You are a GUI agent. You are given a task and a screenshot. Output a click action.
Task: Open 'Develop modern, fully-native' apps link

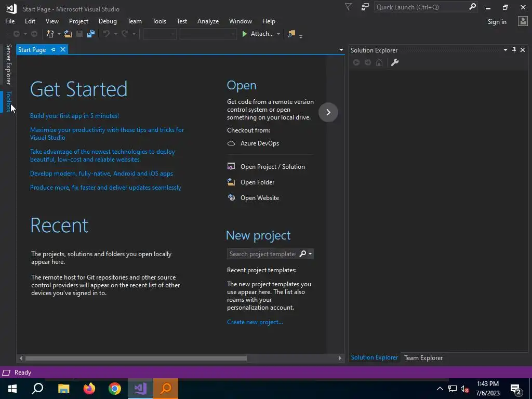click(x=101, y=174)
